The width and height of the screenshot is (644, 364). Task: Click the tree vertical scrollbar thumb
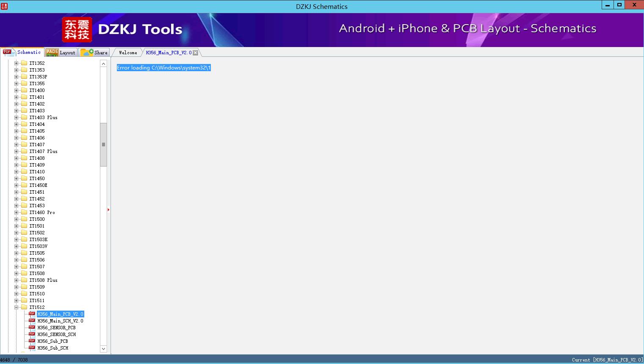(x=103, y=144)
